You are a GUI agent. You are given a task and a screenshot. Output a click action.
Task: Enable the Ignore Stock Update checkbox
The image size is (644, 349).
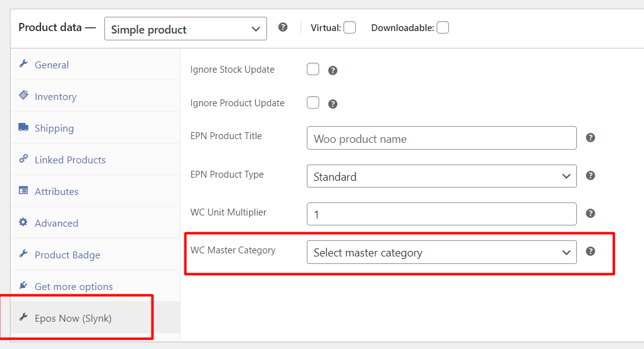tap(313, 70)
